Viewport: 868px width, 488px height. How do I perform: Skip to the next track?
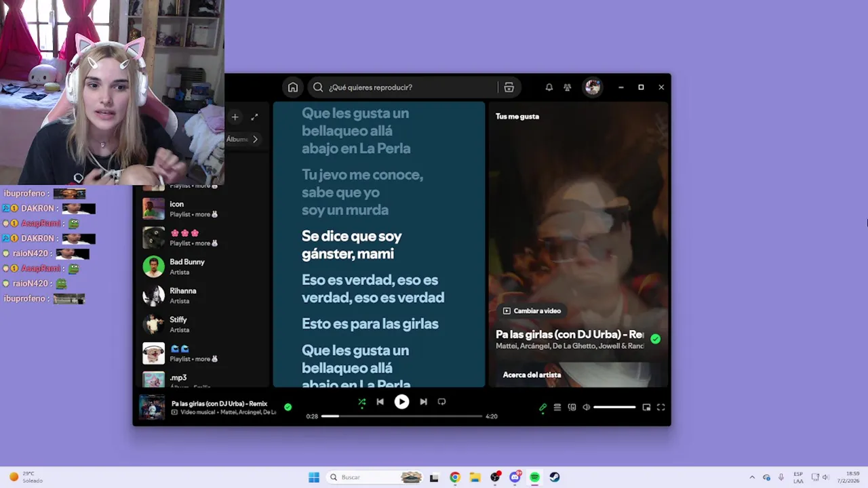coord(423,402)
